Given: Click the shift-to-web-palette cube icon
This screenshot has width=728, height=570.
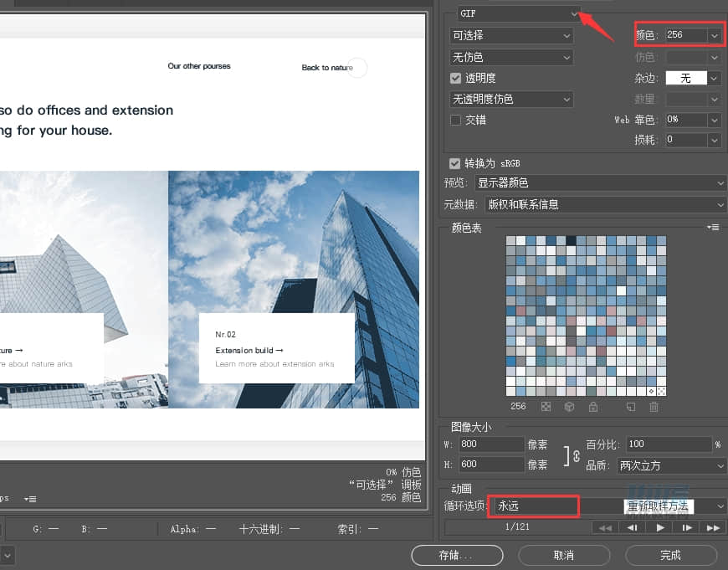Looking at the screenshot, I should tap(569, 407).
